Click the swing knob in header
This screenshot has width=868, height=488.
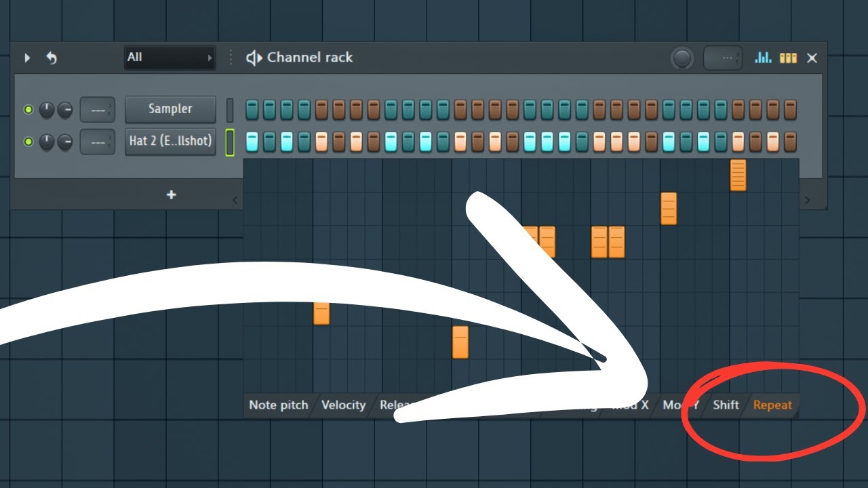pyautogui.click(x=682, y=58)
